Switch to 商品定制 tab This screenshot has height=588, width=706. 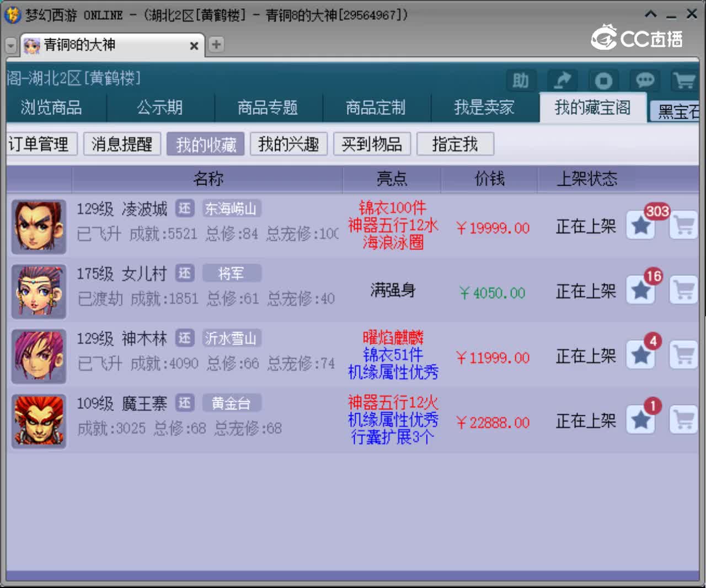click(376, 108)
